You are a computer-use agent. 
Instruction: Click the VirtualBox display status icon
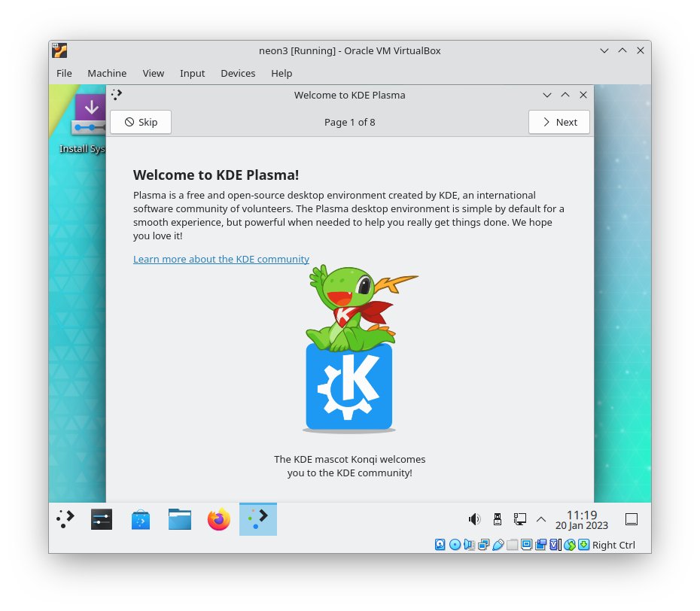click(526, 545)
